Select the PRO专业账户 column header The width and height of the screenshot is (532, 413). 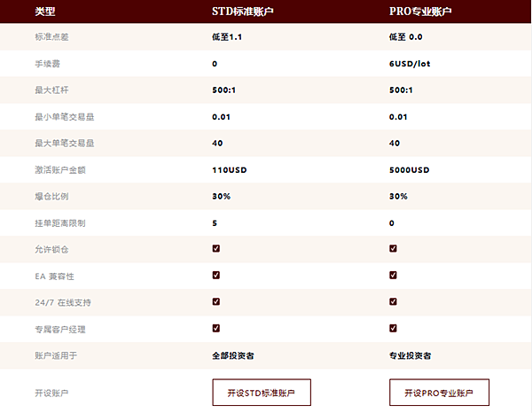tap(420, 12)
